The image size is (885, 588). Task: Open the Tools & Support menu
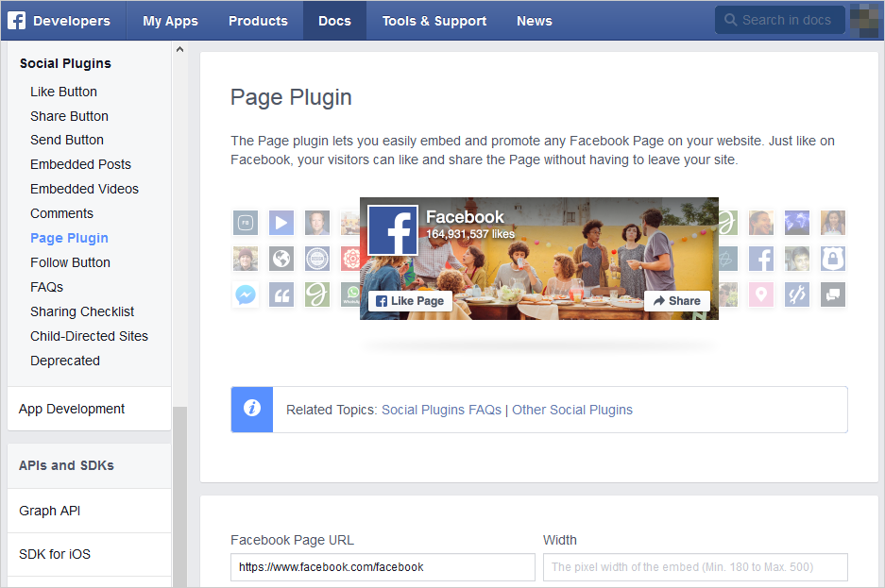click(x=434, y=21)
